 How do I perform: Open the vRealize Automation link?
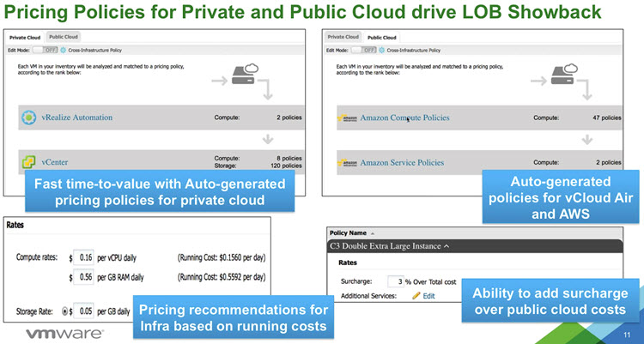(76, 118)
